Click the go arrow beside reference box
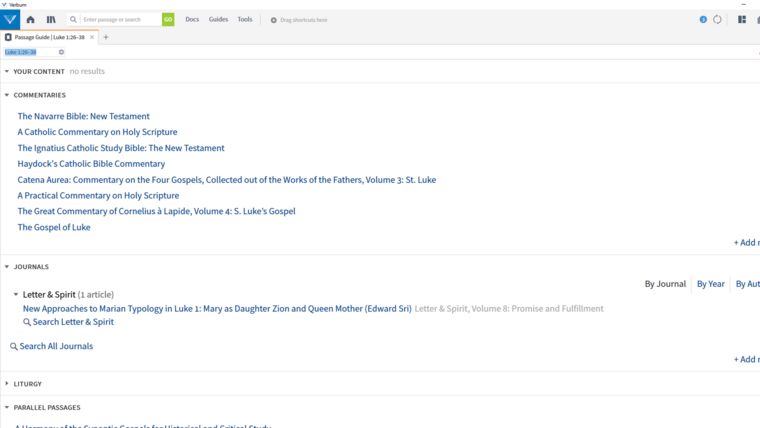760x428 pixels. pos(61,52)
